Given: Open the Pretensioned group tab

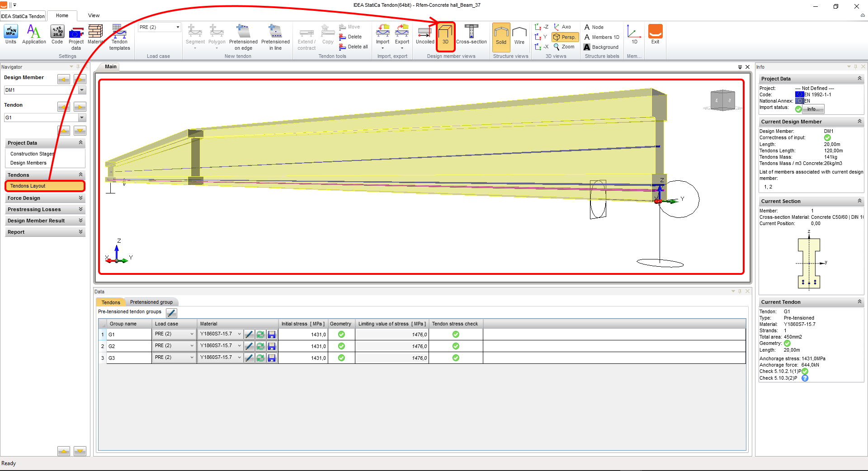Looking at the screenshot, I should [151, 302].
